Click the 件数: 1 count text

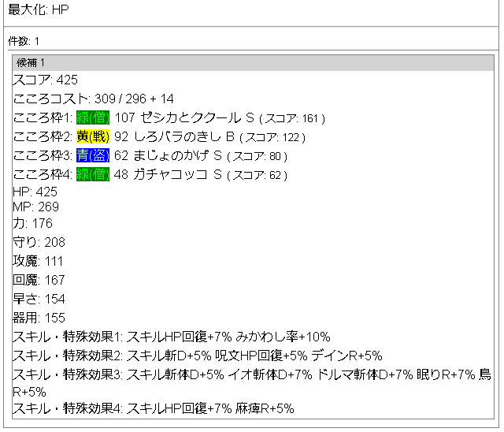(24, 41)
